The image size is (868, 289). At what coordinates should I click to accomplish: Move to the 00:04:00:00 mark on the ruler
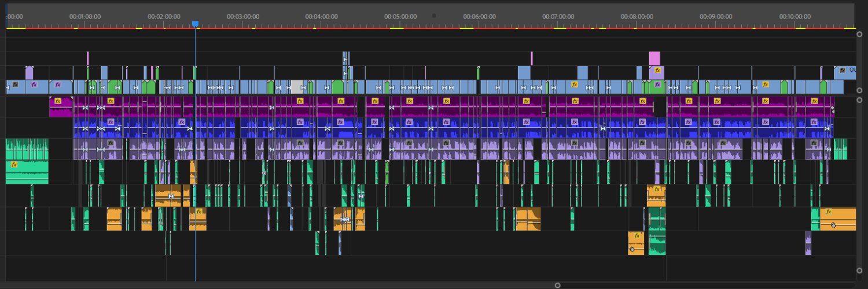[322, 17]
